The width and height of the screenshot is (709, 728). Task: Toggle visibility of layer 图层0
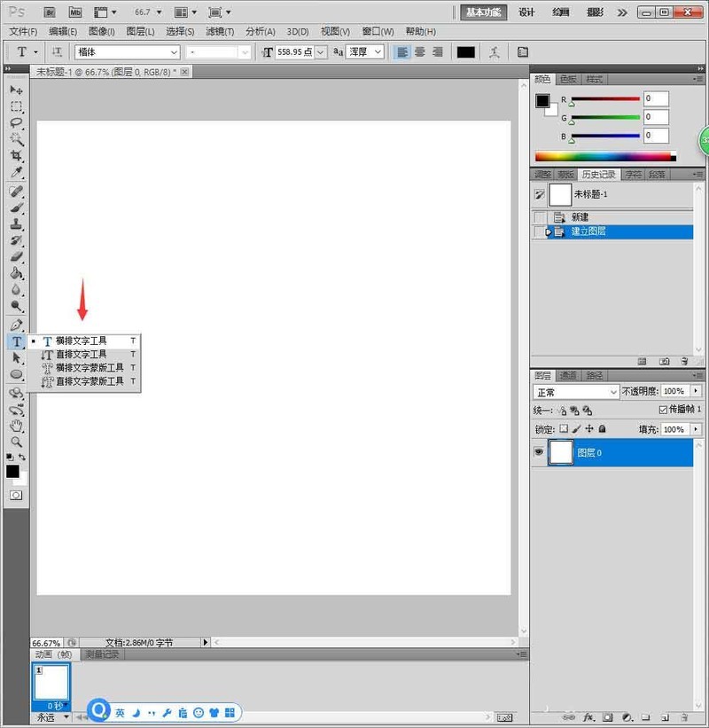(540, 451)
